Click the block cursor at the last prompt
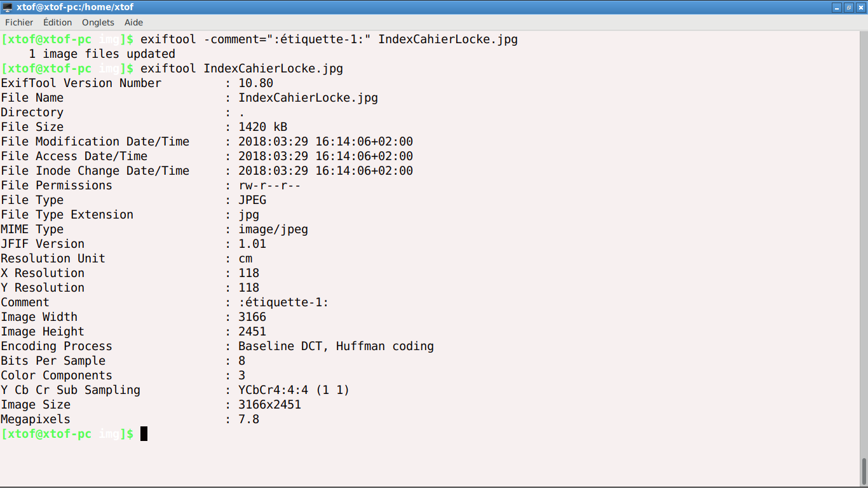Viewport: 868px width, 488px height. pos(144,434)
